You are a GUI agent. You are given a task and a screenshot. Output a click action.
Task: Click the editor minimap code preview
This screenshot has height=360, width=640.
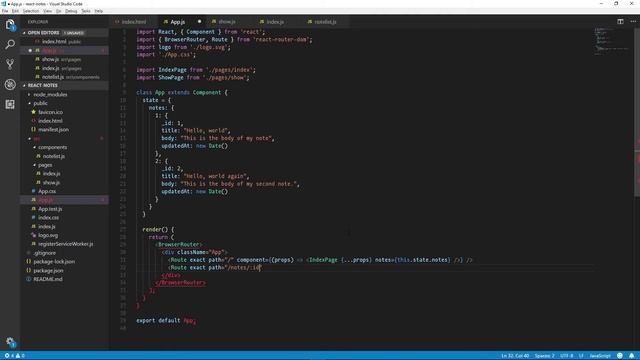[x=612, y=41]
